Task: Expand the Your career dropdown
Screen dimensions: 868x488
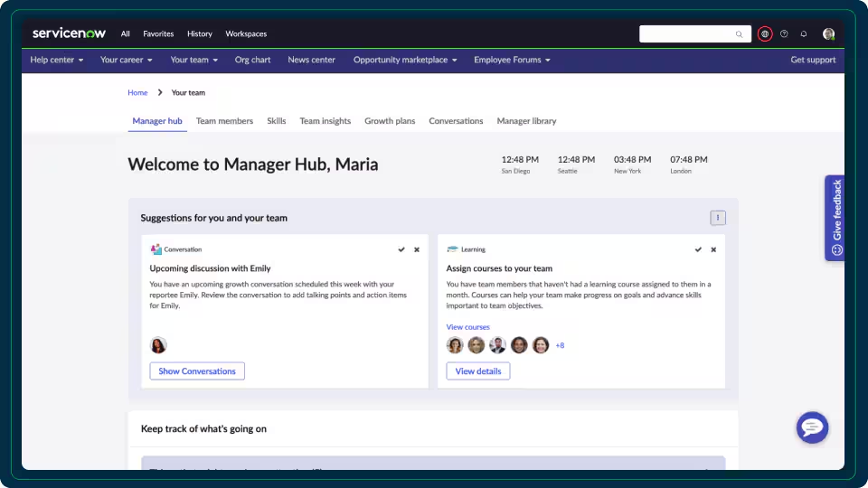Action: 127,60
